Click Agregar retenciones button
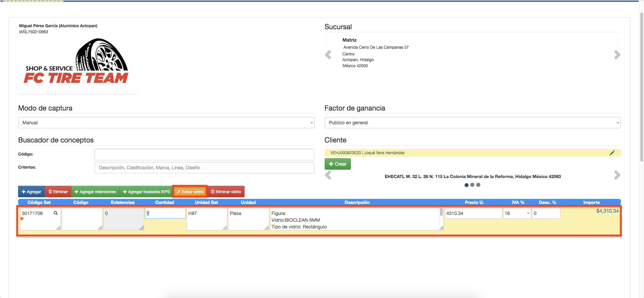644x298 pixels. [95, 192]
